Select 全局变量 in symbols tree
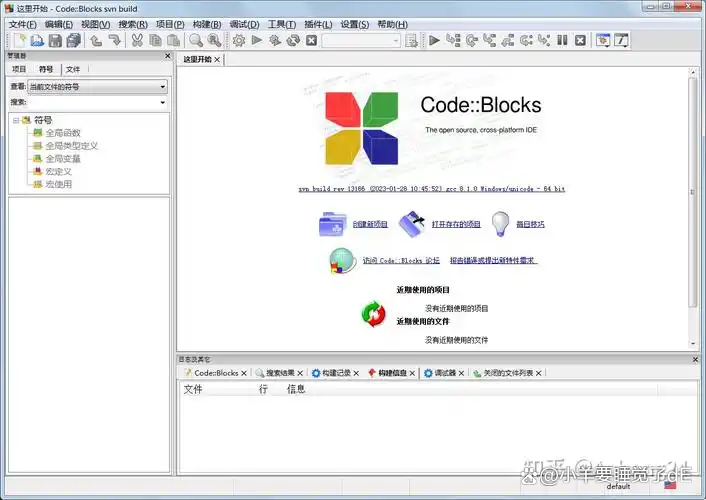 pyautogui.click(x=63, y=159)
